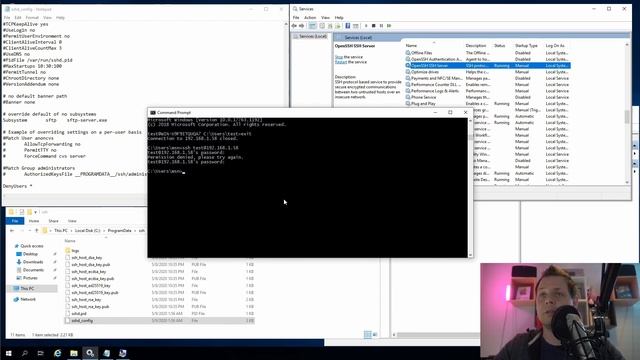Screen dimensions: 640x360
Task: Click the Forward arrow in Services toolbar
Action: point(302,26)
